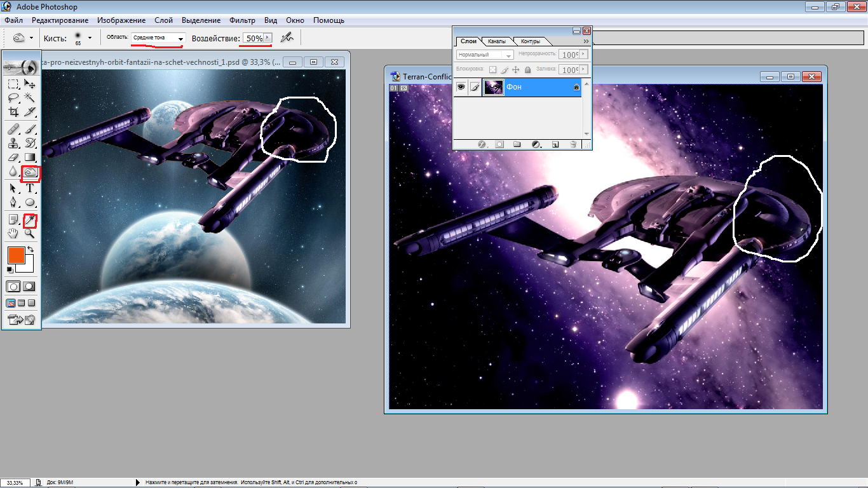Select the Clone Stamp tool

pos(13,143)
